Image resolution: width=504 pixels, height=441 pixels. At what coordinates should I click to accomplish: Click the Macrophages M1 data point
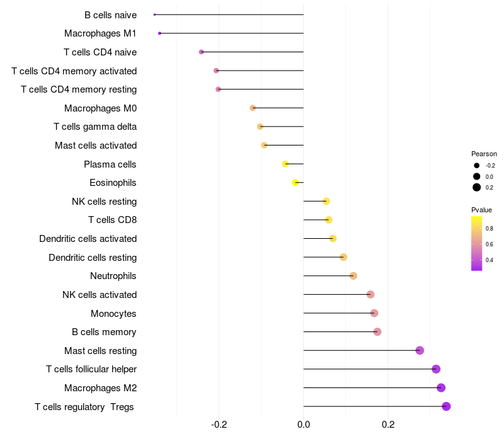click(x=160, y=33)
